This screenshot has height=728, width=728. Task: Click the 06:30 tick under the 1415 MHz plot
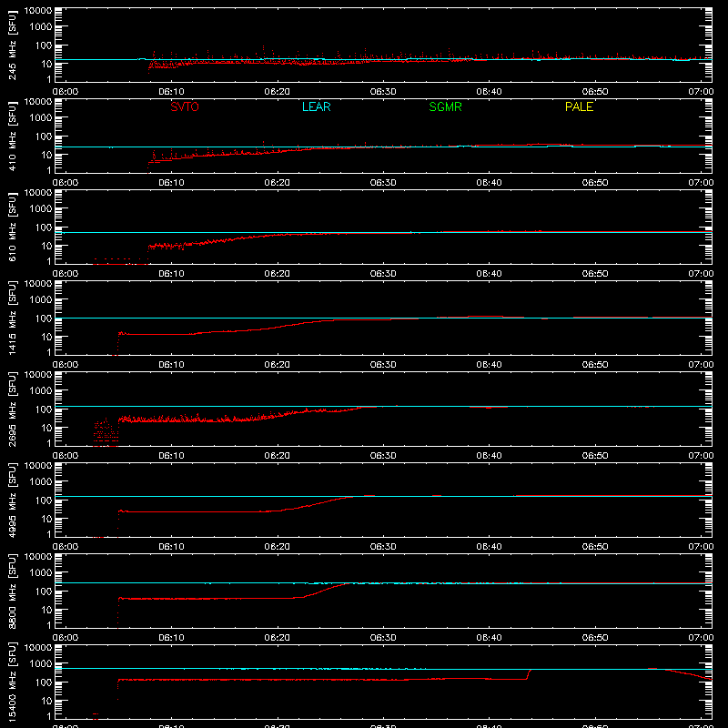point(383,365)
